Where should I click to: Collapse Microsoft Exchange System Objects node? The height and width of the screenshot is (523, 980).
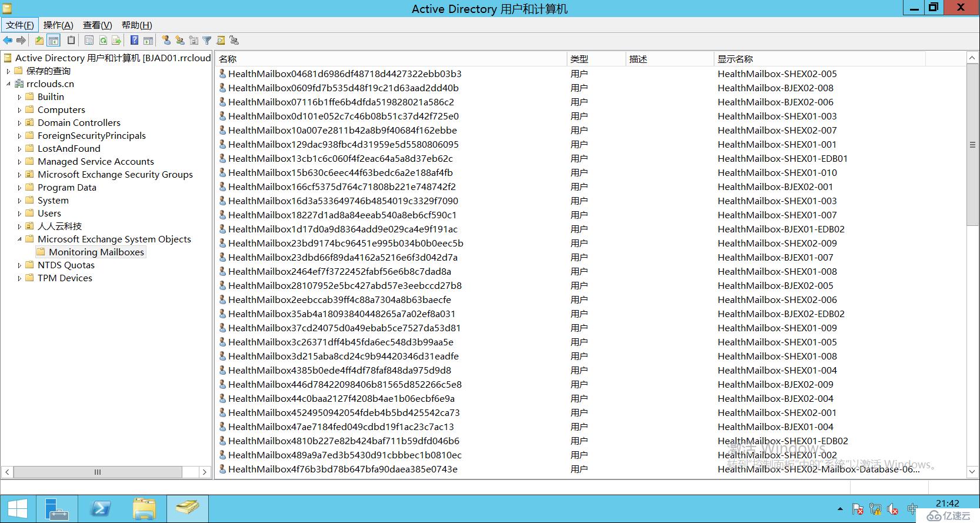coord(19,239)
